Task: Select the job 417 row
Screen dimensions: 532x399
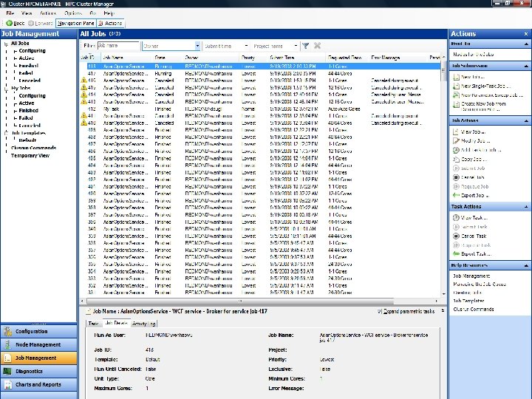Action: coord(260,73)
